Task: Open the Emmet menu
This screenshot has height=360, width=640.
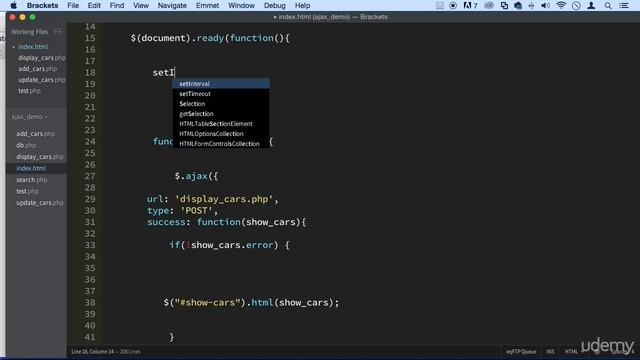Action: (207, 5)
